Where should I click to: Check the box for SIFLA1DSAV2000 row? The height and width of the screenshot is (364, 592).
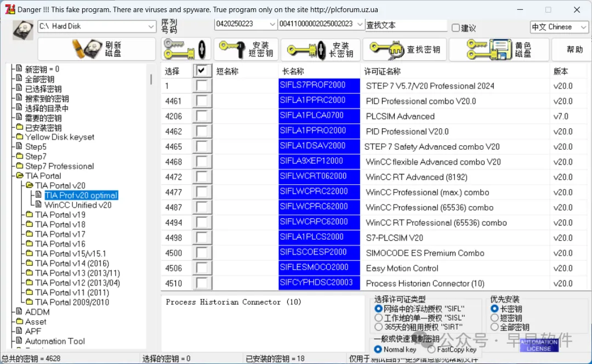pos(202,146)
